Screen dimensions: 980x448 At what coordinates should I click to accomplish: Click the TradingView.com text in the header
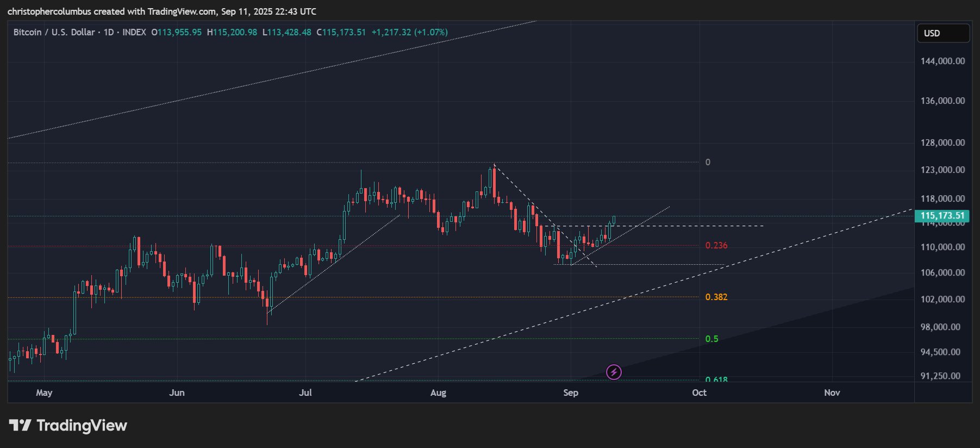coord(182,11)
